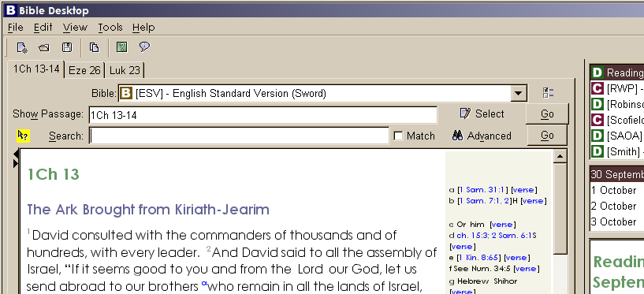Click inside the Search text field

click(x=239, y=136)
